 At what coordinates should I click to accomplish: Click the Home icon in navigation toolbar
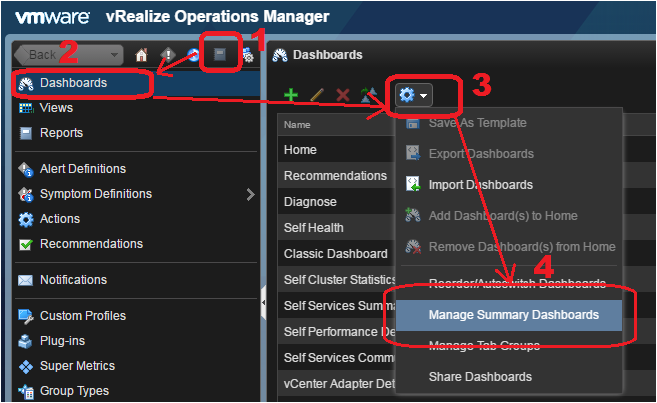point(142,55)
